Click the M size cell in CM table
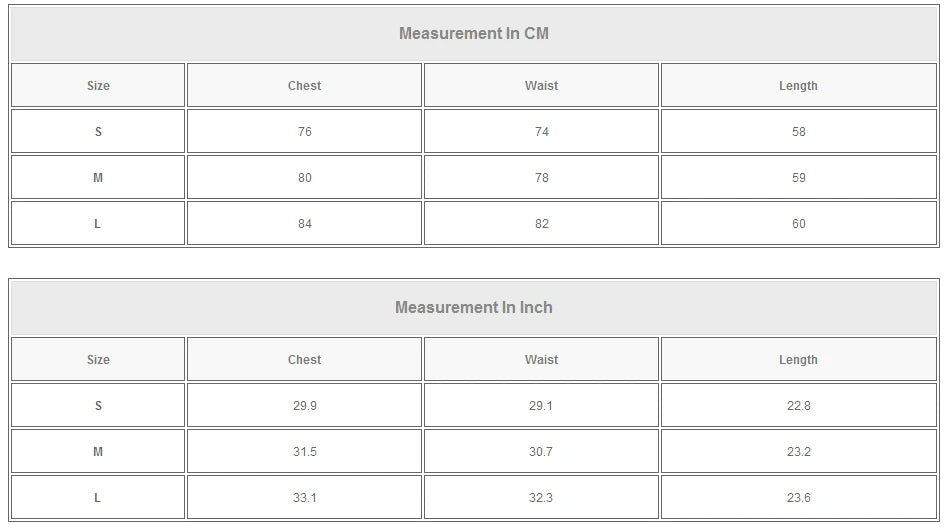This screenshot has width=948, height=532. pyautogui.click(x=98, y=178)
